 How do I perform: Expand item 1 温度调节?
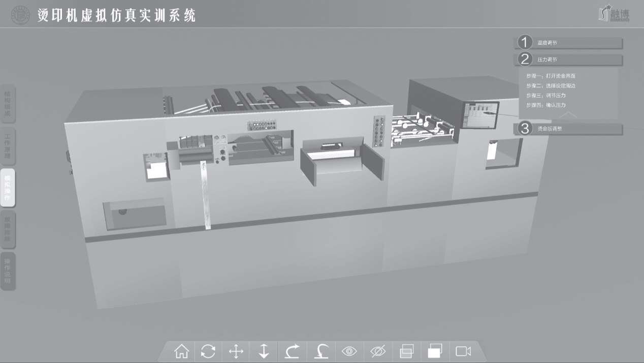click(x=569, y=43)
